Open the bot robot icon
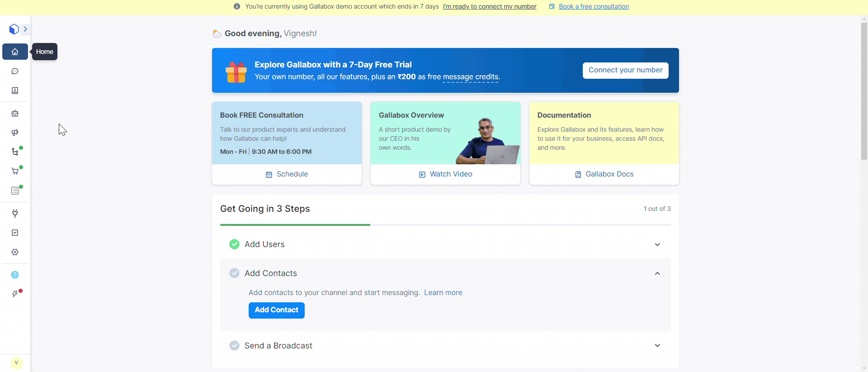Viewport: 868px width, 372px height. [15, 114]
